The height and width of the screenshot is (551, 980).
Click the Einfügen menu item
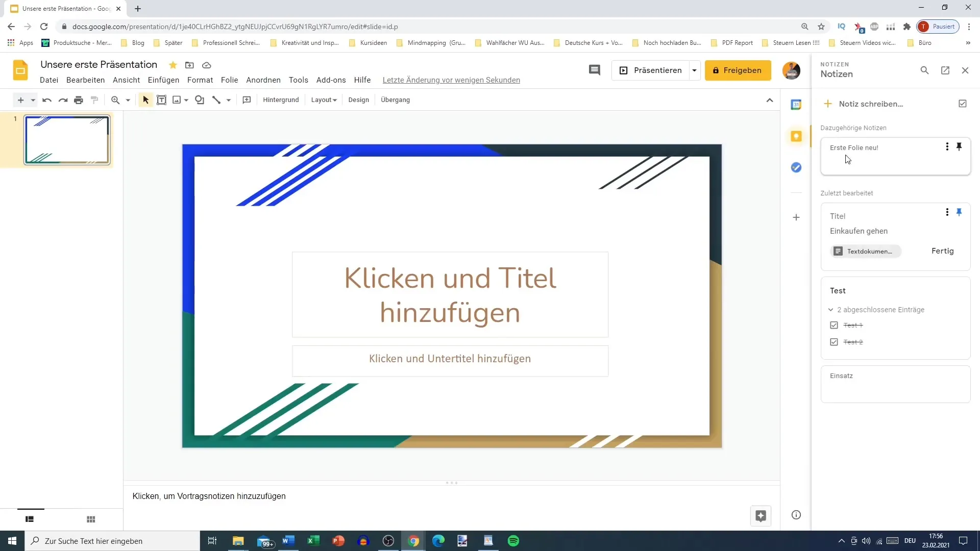[x=163, y=80]
